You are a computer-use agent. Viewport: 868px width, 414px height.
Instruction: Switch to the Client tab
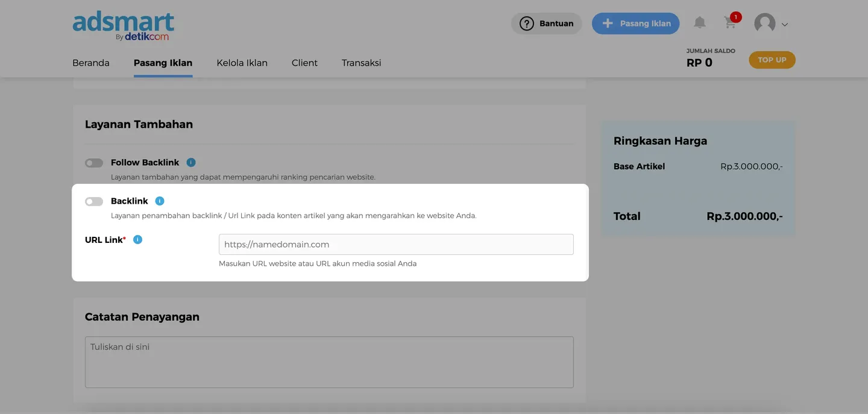[304, 63]
